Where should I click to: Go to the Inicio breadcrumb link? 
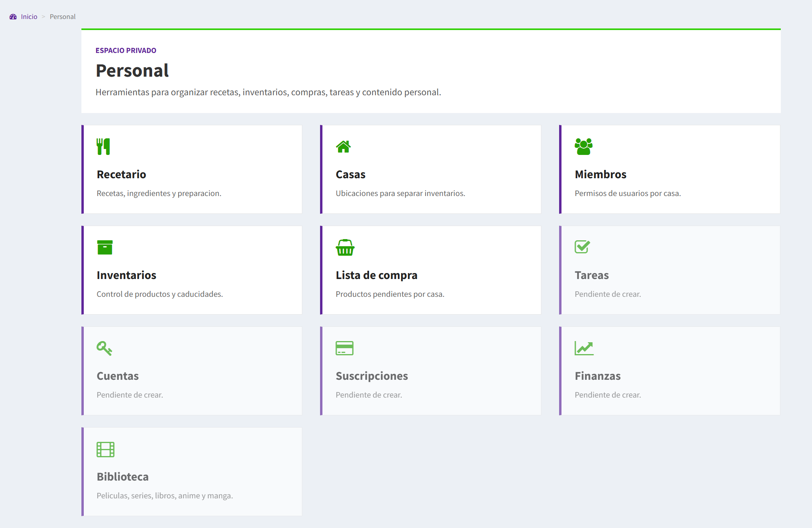coord(29,17)
